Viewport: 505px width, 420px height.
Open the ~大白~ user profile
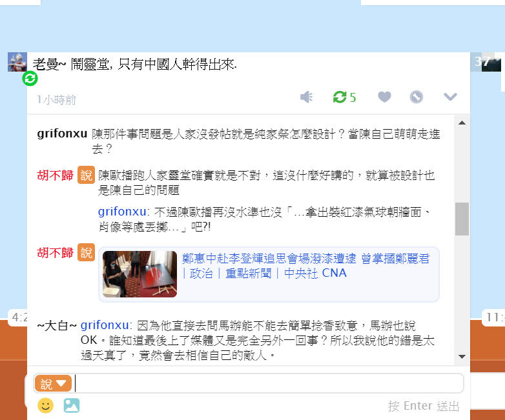[57, 326]
